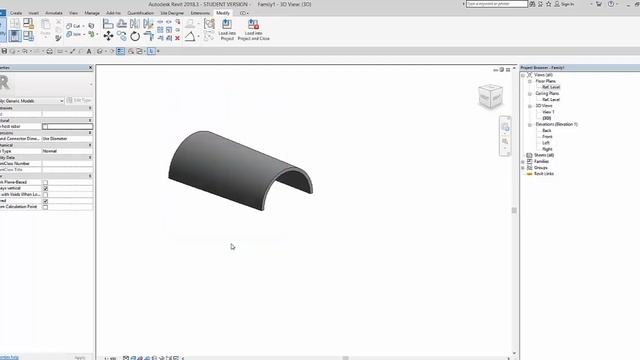Click the zoom tool on navigation bar

505,141
